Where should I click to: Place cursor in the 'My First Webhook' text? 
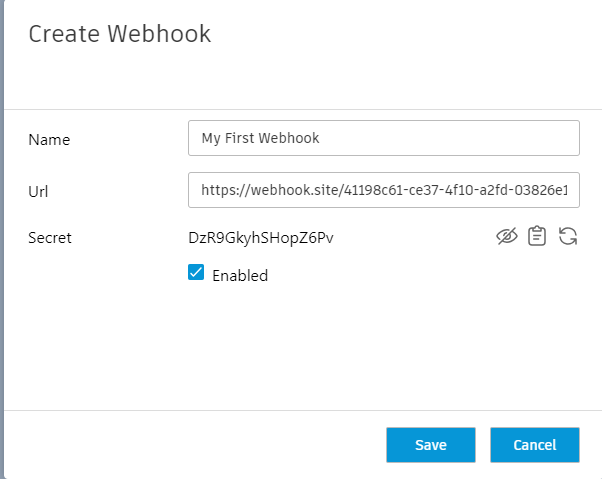pyautogui.click(x=260, y=139)
